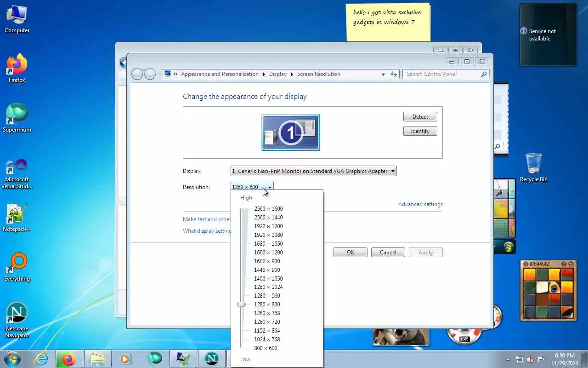588x368 pixels.
Task: Open the 'Make text and other' link
Action: coord(207,219)
